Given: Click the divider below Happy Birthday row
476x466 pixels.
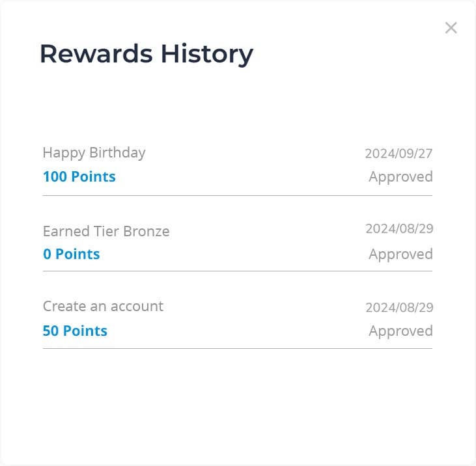Looking at the screenshot, I should click(x=238, y=196).
